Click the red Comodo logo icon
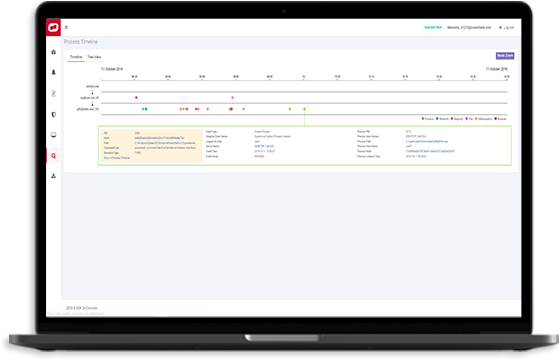This screenshot has height=361, width=560. point(53,27)
